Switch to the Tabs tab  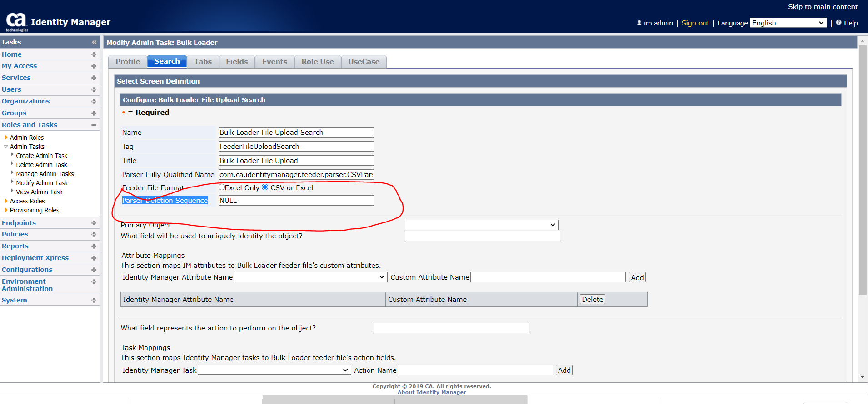click(203, 62)
